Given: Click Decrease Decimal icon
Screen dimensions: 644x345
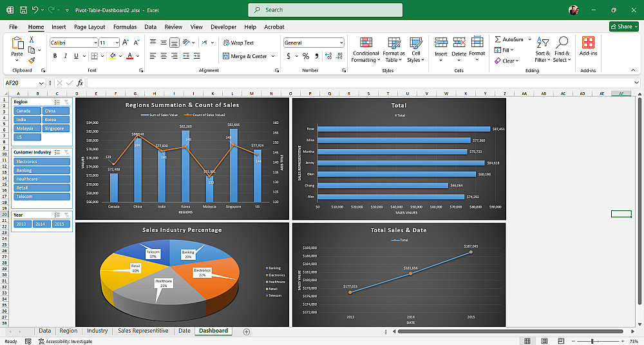Looking at the screenshot, I should pos(339,56).
